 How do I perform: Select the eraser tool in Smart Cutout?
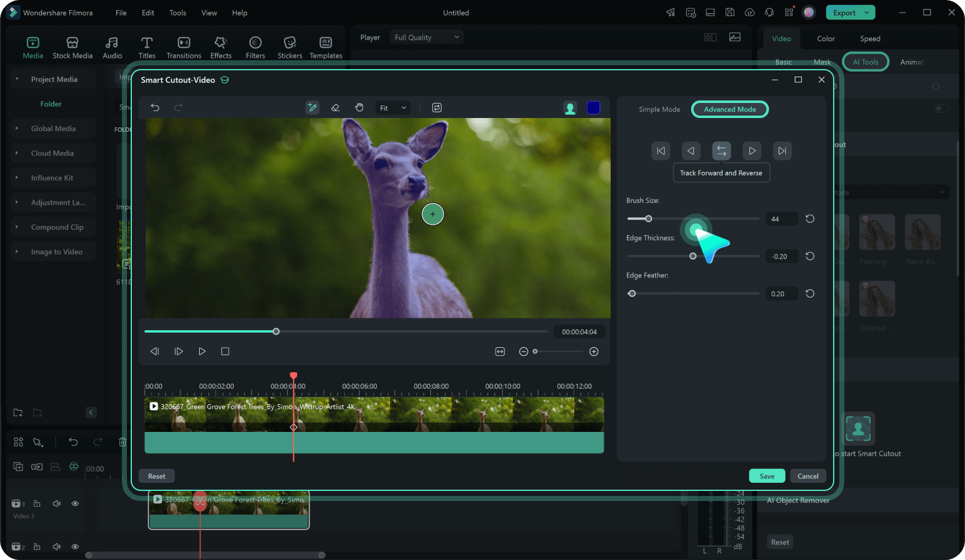pyautogui.click(x=335, y=108)
